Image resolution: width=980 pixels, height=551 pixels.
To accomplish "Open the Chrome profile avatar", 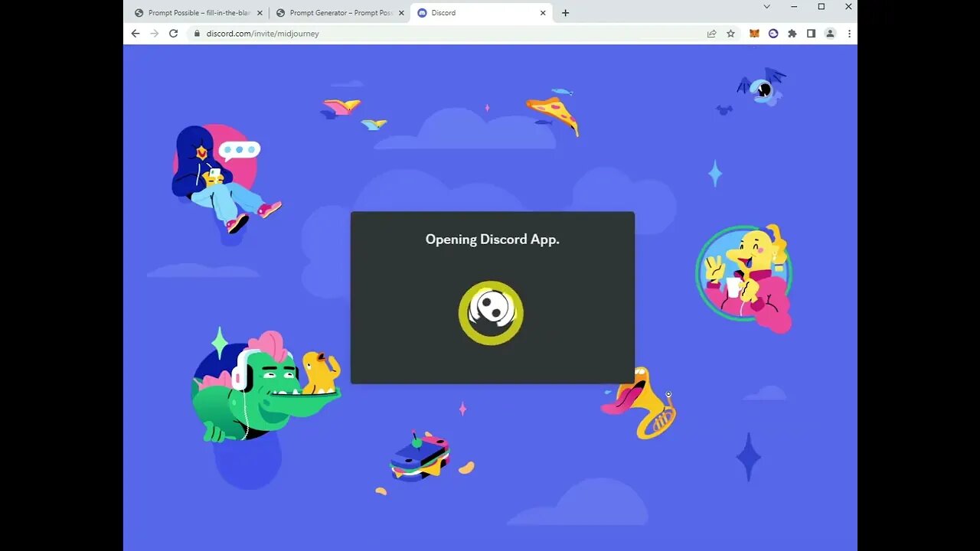I will click(830, 34).
